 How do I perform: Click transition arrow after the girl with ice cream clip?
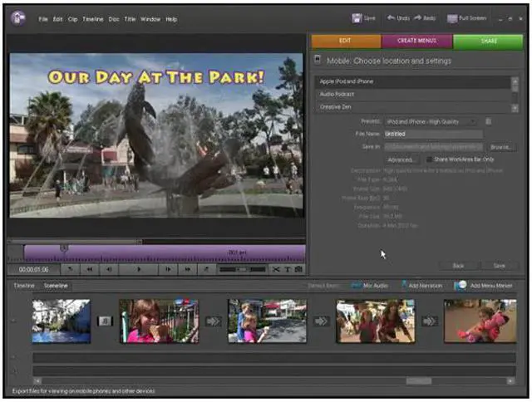[214, 321]
